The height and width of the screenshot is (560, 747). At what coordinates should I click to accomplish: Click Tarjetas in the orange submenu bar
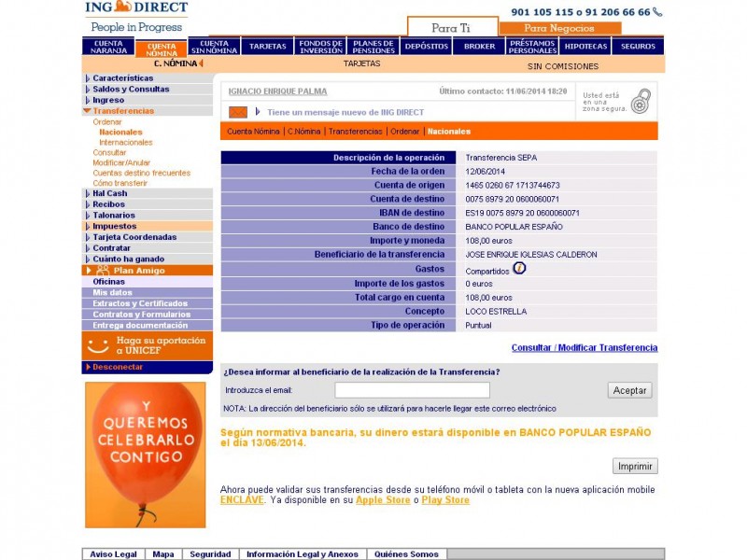click(x=362, y=63)
